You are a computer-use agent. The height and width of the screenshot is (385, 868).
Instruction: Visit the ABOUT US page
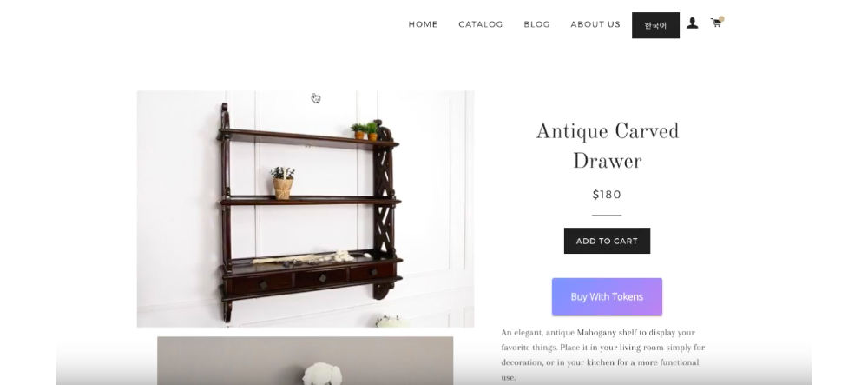click(595, 24)
